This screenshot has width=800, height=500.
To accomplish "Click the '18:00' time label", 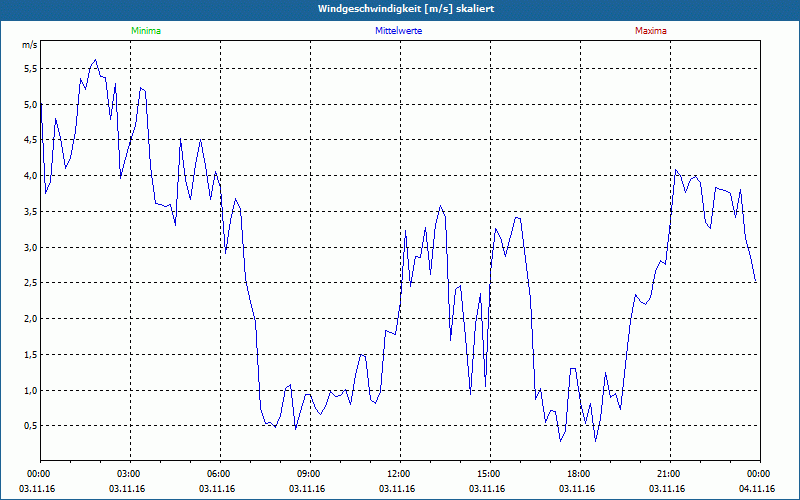I will point(580,474).
